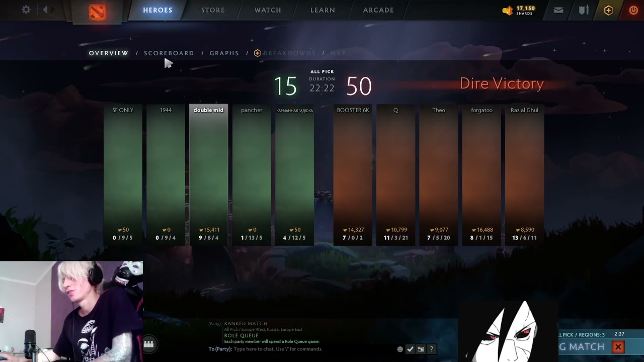644x362 pixels.
Task: Click the Dire score 50
Action: coord(359,86)
